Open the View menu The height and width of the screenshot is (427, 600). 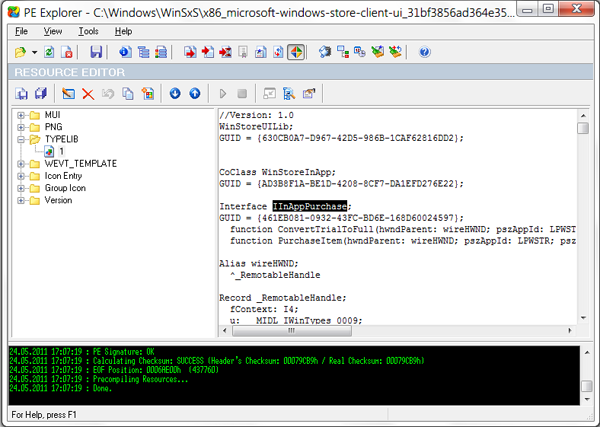53,31
